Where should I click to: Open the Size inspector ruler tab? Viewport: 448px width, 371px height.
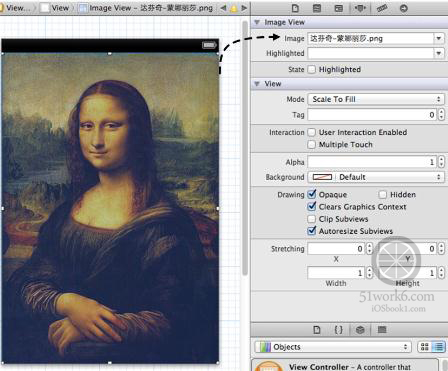[x=382, y=8]
